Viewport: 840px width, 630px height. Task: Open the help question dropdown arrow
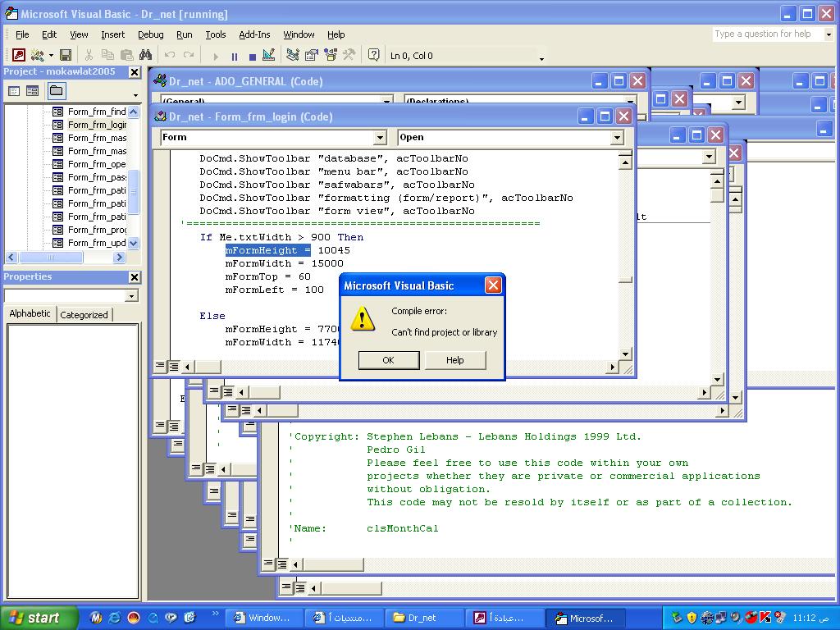coord(829,34)
